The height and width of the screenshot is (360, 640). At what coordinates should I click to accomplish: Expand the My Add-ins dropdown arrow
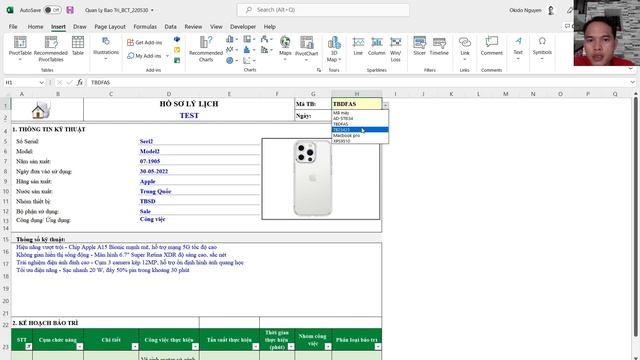[167, 56]
